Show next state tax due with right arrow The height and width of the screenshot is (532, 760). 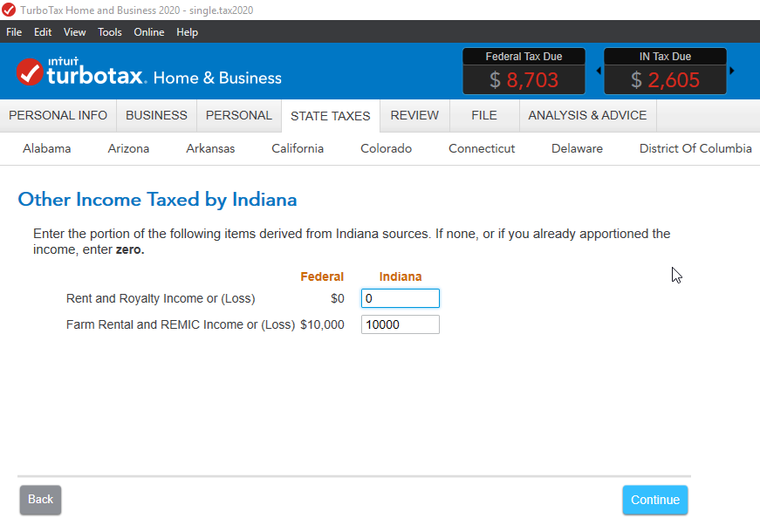(732, 71)
